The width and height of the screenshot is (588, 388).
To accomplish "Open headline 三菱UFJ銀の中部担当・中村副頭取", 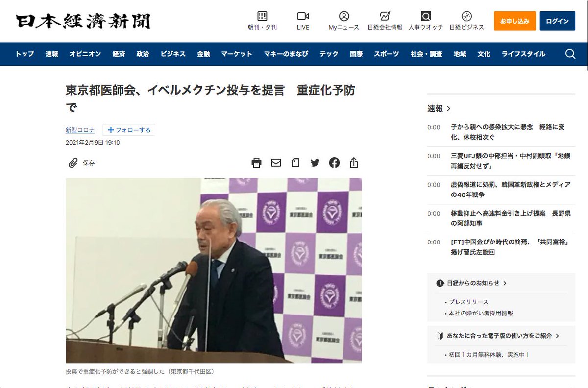I will coord(511,161).
